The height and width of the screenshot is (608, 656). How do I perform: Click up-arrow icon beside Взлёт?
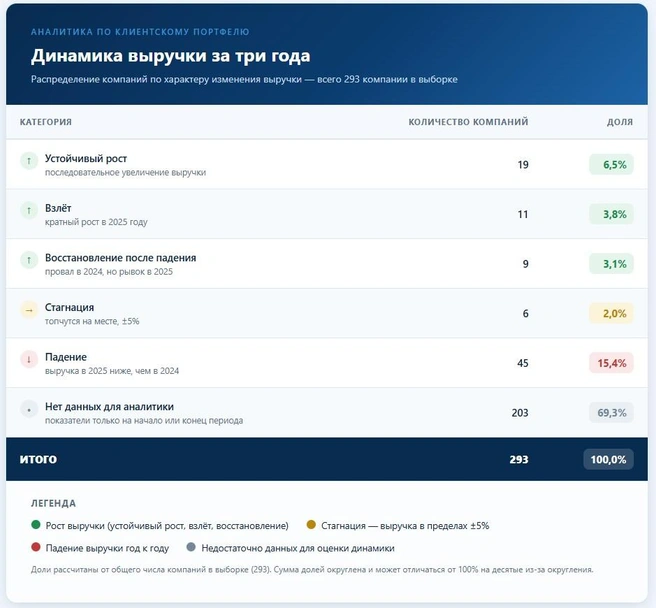(29, 210)
